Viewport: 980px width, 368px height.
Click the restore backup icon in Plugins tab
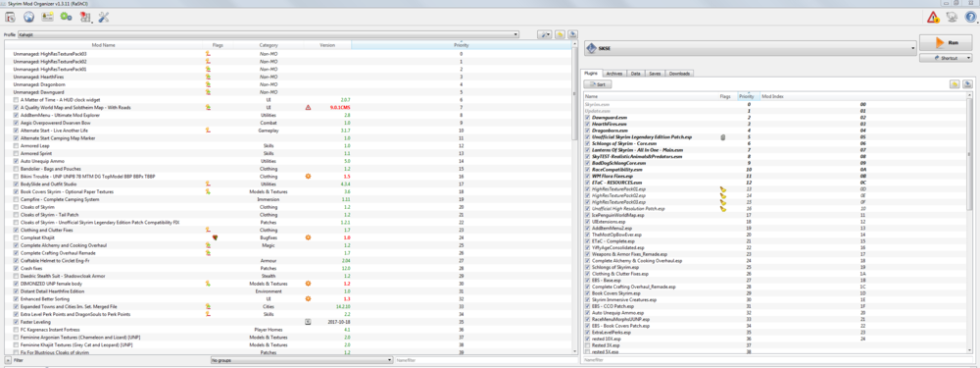955,83
